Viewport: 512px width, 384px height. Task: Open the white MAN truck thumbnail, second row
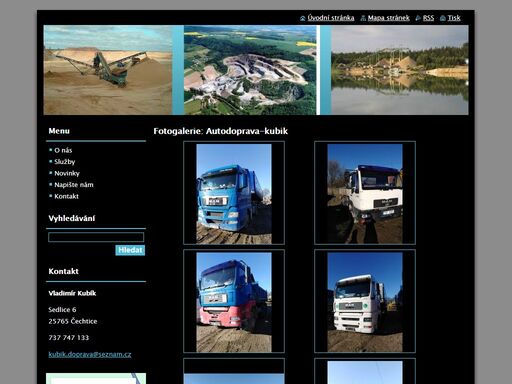click(x=365, y=301)
